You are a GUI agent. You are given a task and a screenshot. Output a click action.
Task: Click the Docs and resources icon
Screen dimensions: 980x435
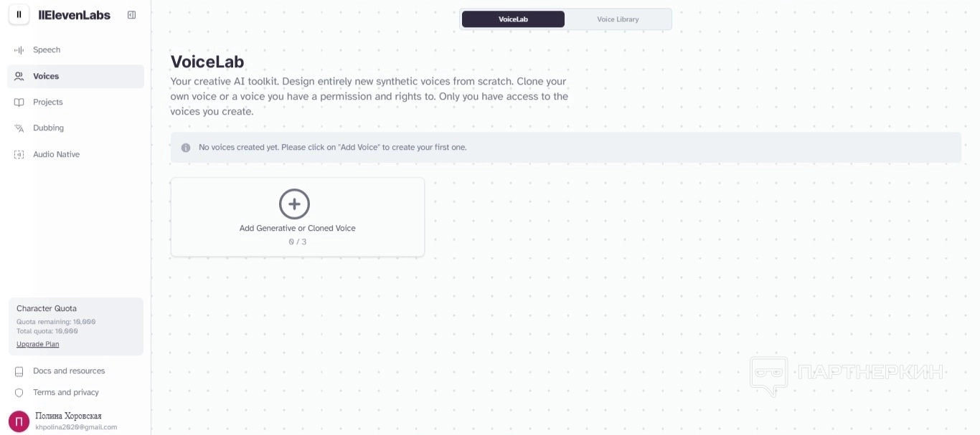coord(19,371)
